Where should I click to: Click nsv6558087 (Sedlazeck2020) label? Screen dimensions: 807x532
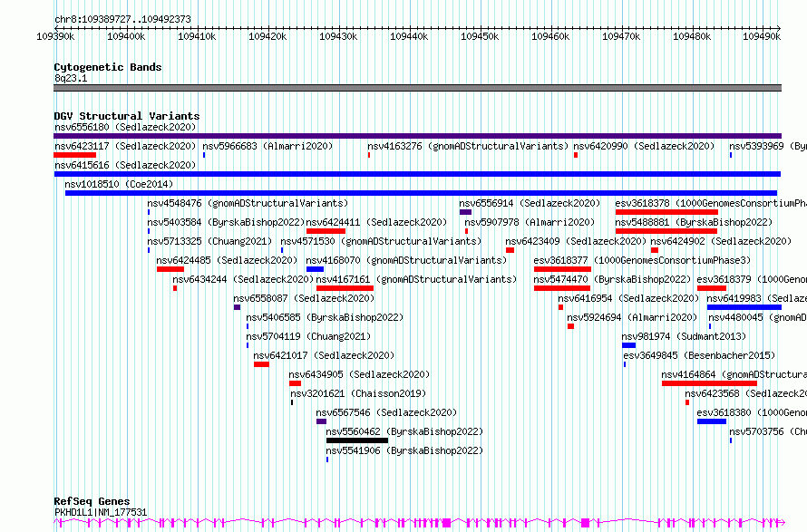coord(304,298)
